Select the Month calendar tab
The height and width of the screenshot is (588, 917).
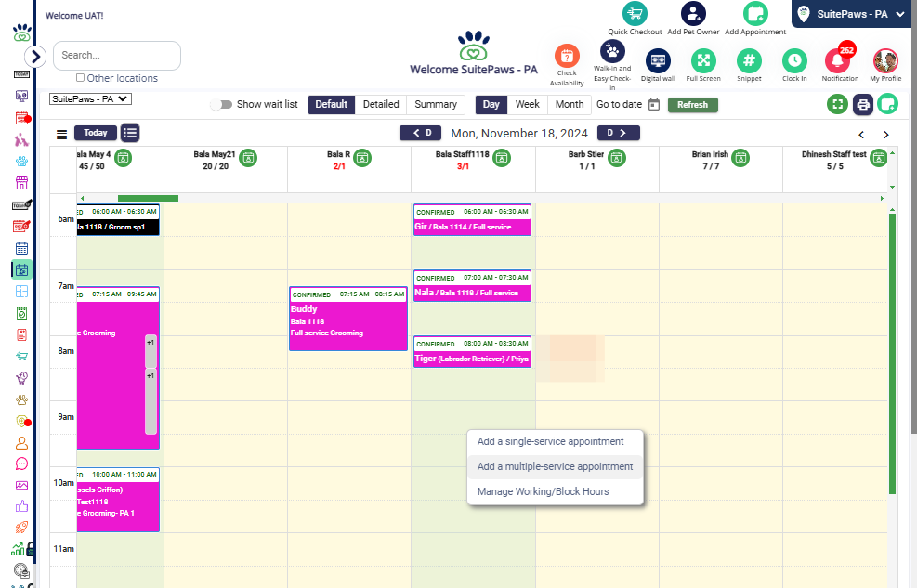pos(570,105)
